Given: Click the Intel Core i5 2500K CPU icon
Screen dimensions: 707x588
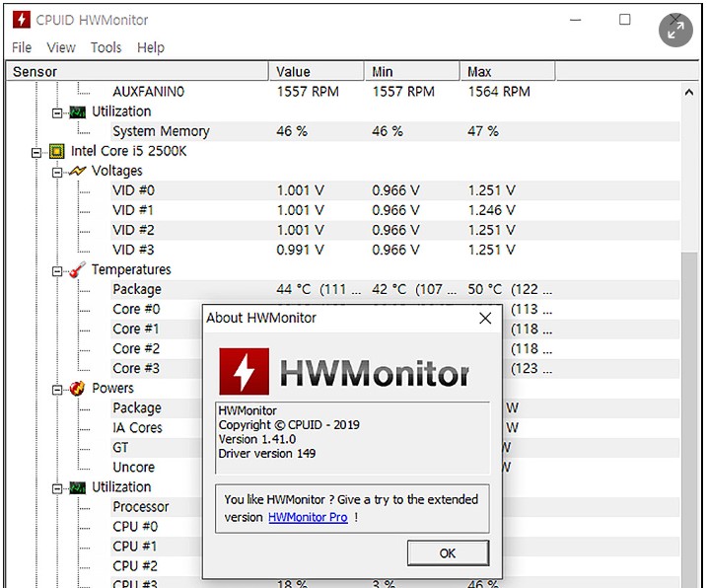Looking at the screenshot, I should click(56, 151).
